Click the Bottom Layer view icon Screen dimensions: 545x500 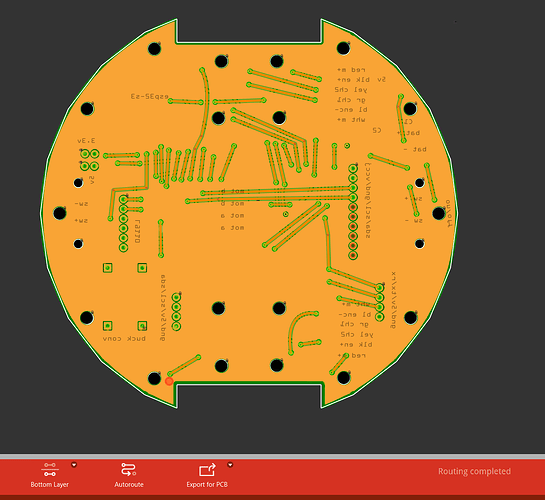point(50,469)
